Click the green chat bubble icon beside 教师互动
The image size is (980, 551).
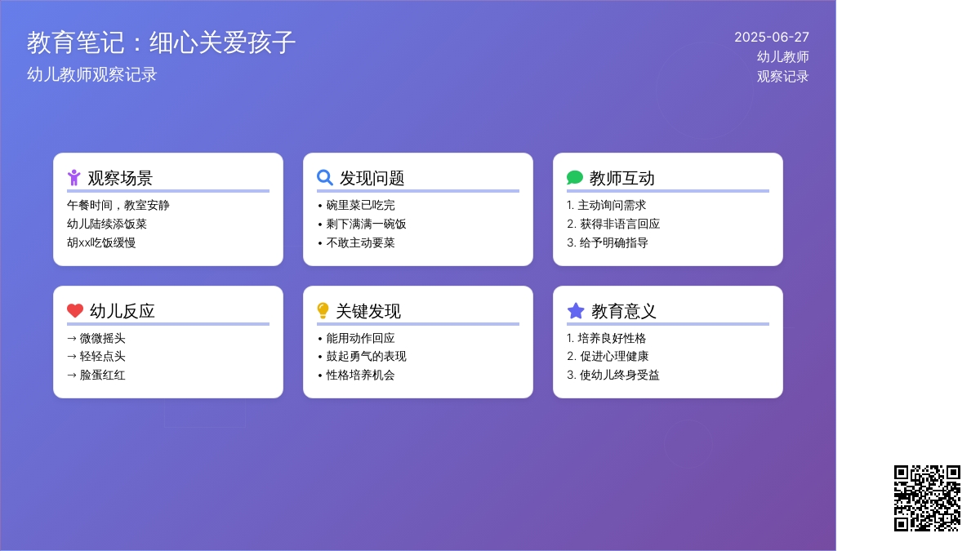(575, 177)
